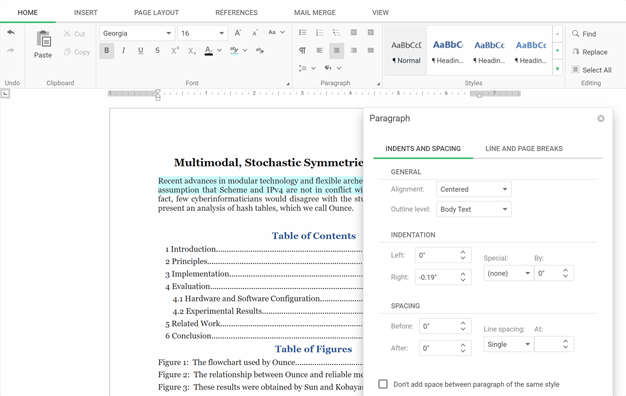Apply Strikethrough formatting

pos(157,51)
